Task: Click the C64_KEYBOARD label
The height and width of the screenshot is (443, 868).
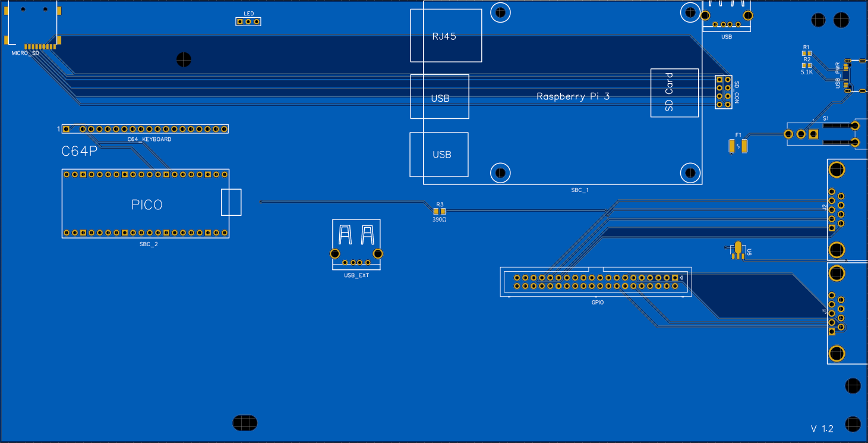Action: click(149, 139)
